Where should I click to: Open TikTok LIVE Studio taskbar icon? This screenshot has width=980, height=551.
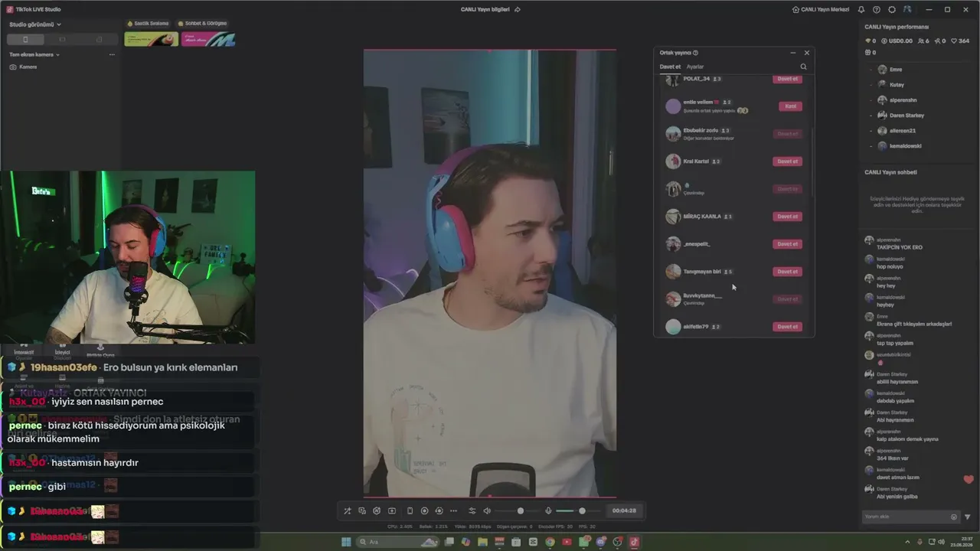point(634,542)
